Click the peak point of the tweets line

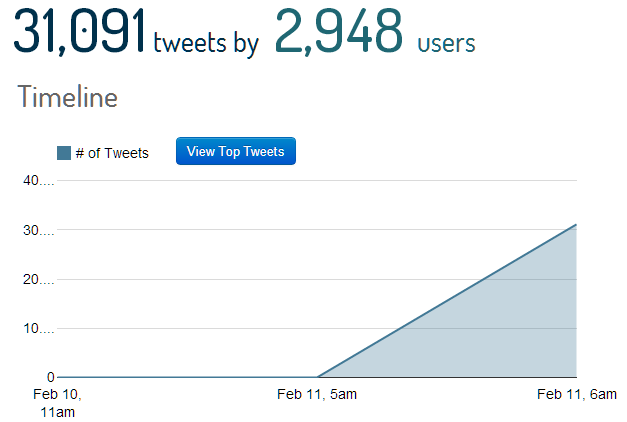tap(576, 225)
